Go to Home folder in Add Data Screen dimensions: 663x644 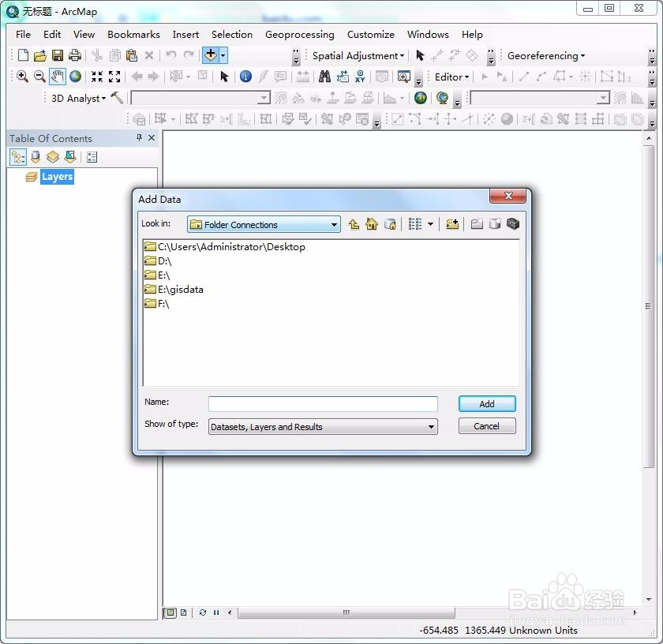click(x=372, y=224)
